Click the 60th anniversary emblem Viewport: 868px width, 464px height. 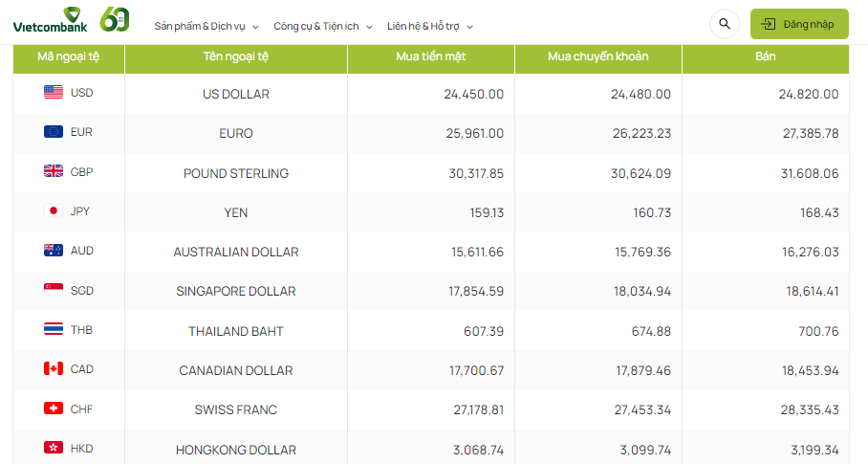coord(115,18)
